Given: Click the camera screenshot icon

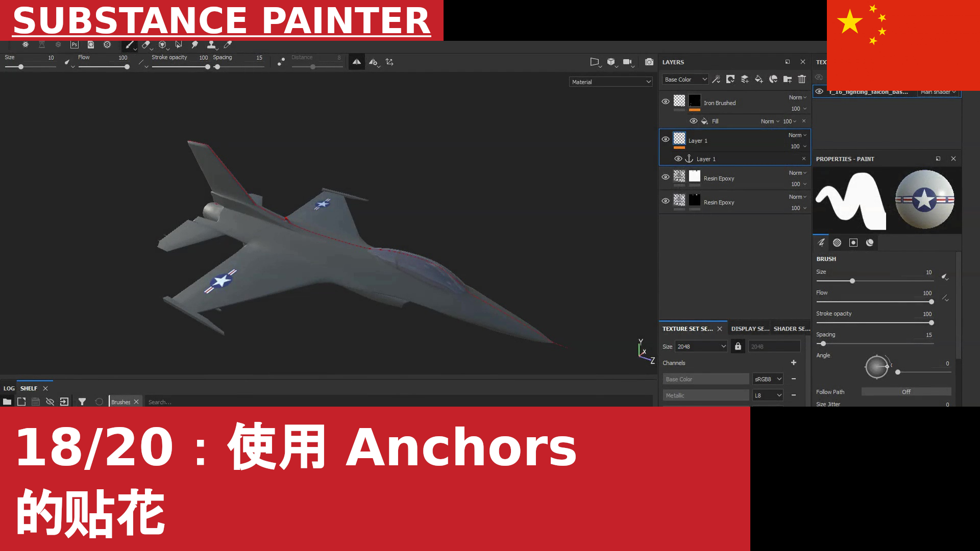Looking at the screenshot, I should coord(649,62).
